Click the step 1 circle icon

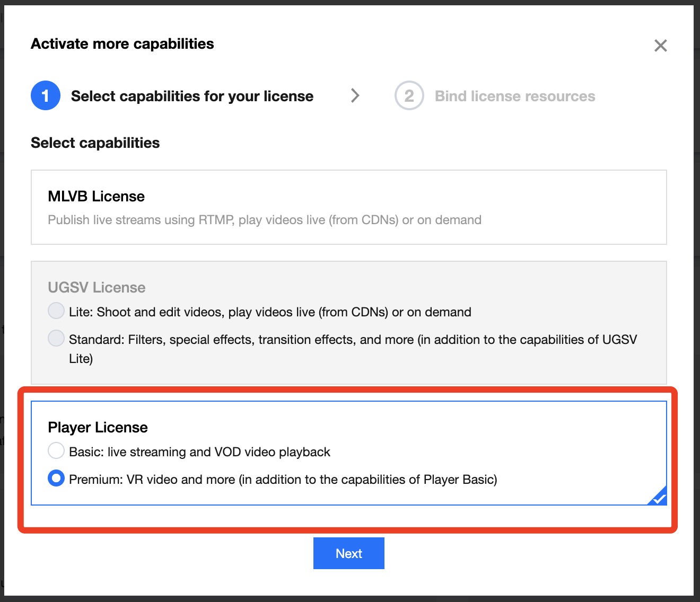click(x=46, y=96)
